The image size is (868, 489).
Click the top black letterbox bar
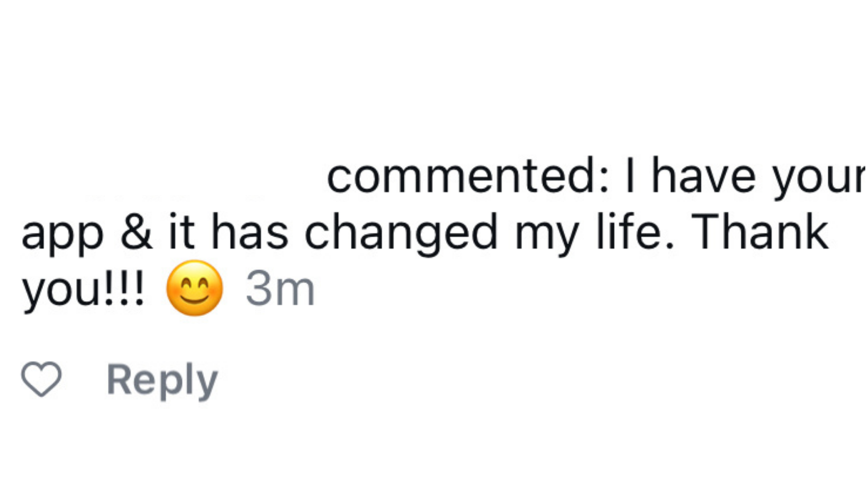(x=434, y=34)
